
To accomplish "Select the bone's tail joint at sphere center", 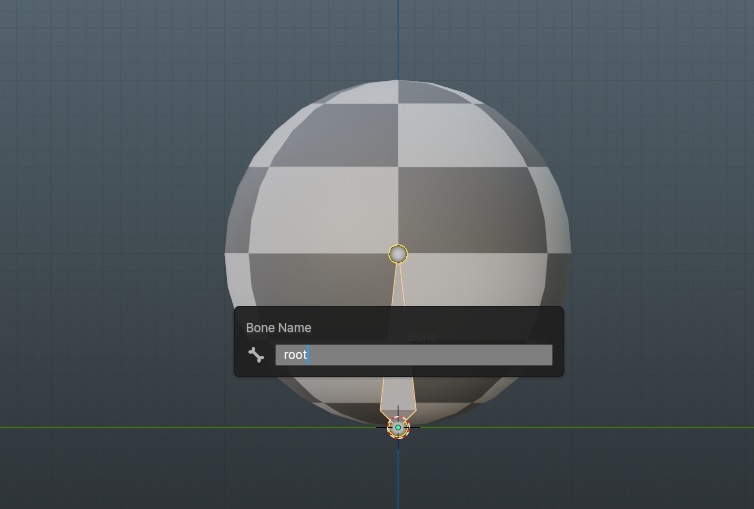I will (398, 254).
